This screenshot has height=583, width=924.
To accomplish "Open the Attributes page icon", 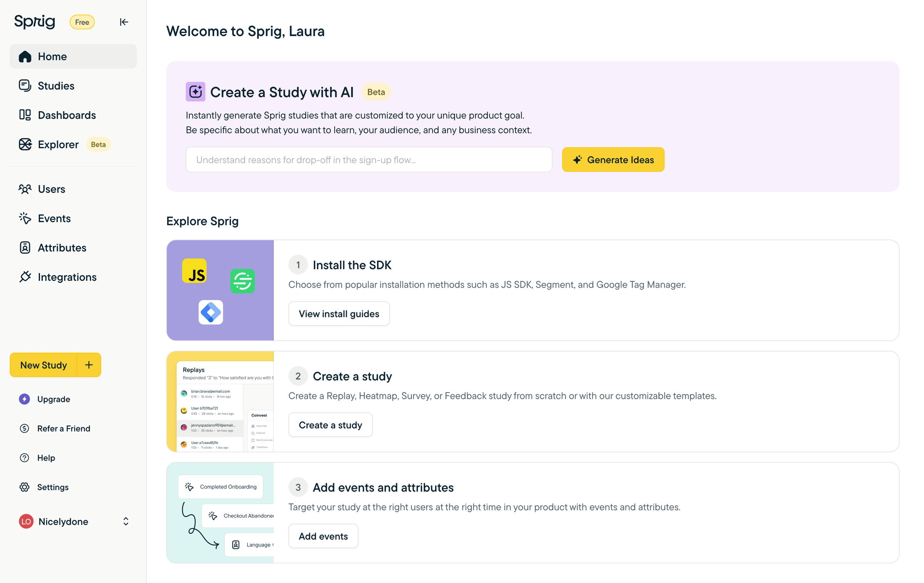I will click(25, 248).
